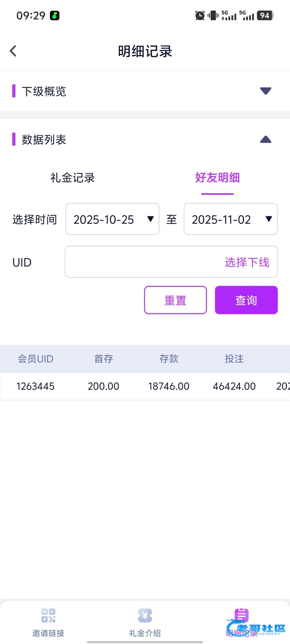The height and width of the screenshot is (644, 290).
Task: Tap the 投注 column header
Action: (x=234, y=359)
